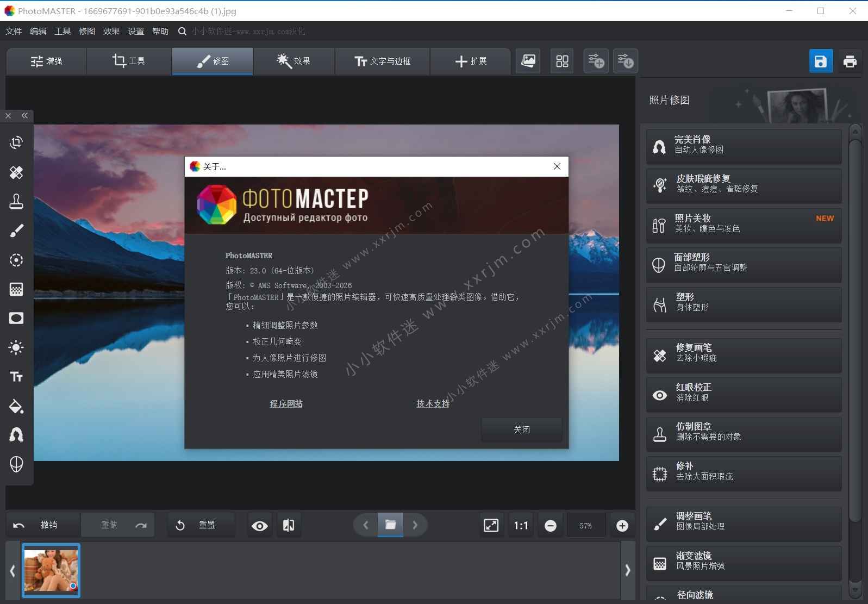Screen dimensions: 868x604
Task: Click the search magnifier in menu bar
Action: click(x=182, y=32)
